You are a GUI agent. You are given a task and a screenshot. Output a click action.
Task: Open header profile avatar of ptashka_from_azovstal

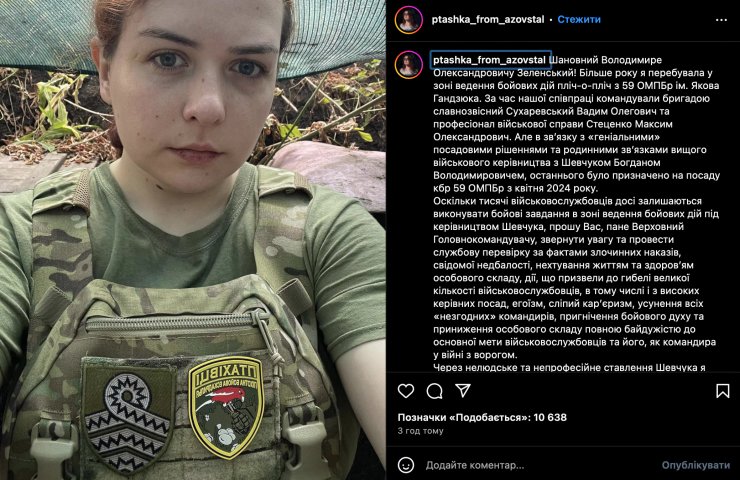409,20
